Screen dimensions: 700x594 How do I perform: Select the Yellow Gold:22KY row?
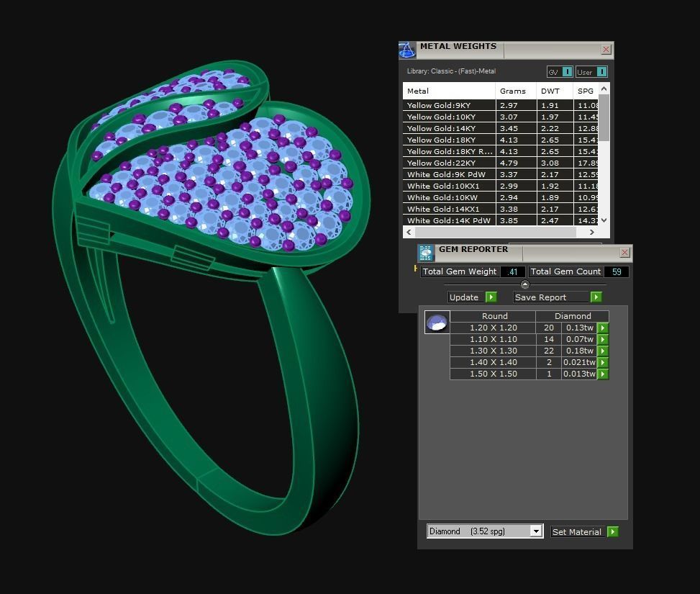(x=501, y=163)
